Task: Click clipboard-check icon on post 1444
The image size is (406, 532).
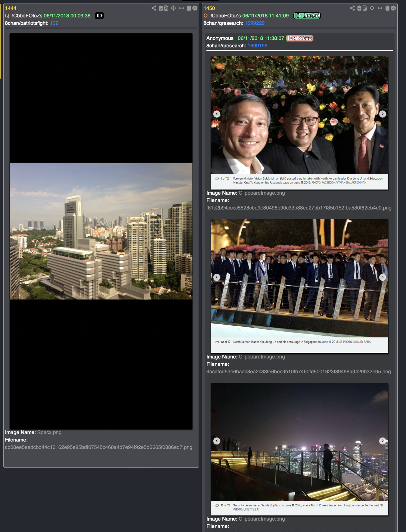Action: (161, 8)
